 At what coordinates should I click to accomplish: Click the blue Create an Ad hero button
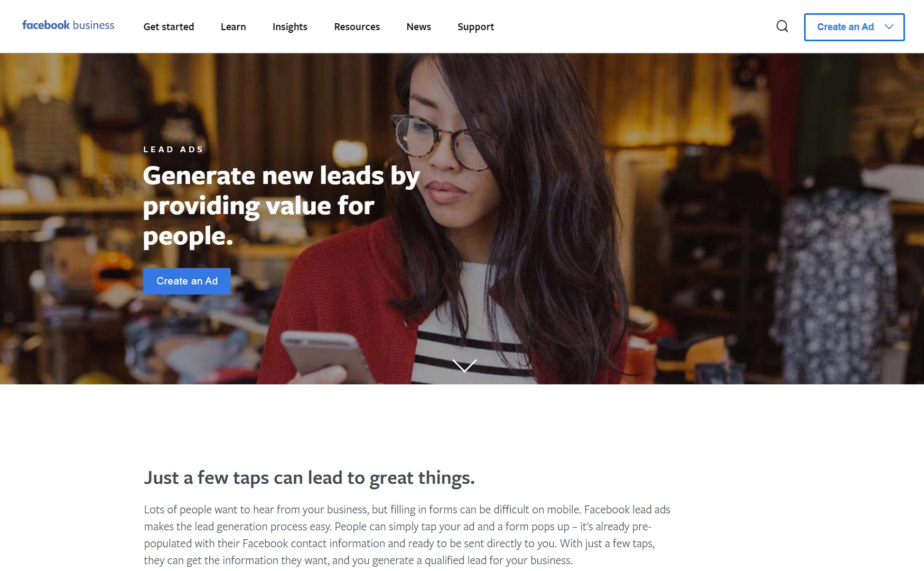[x=187, y=281]
